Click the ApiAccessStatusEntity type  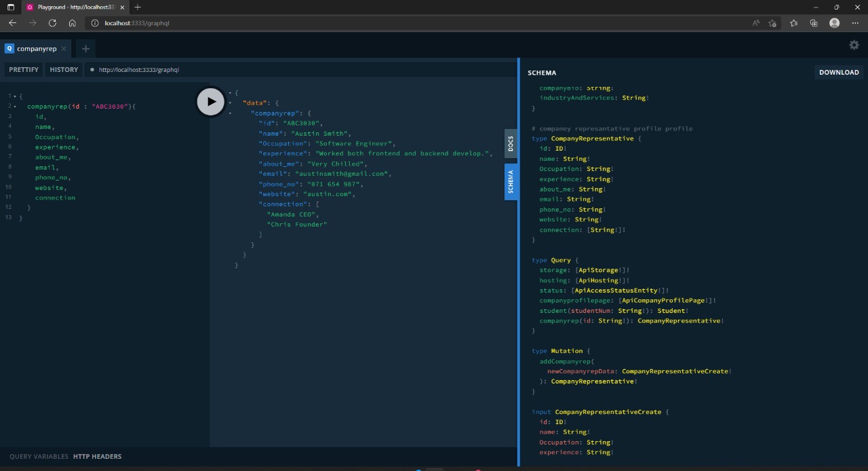pos(616,290)
